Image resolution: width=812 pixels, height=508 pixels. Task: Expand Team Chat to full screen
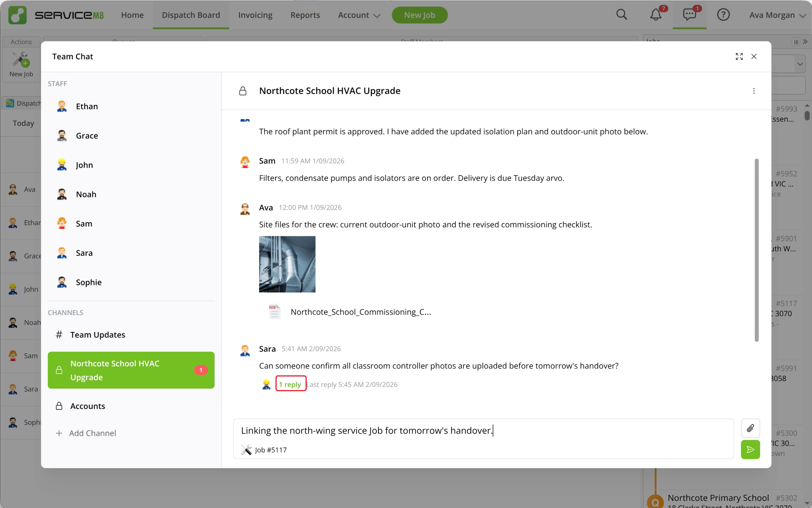pyautogui.click(x=739, y=56)
